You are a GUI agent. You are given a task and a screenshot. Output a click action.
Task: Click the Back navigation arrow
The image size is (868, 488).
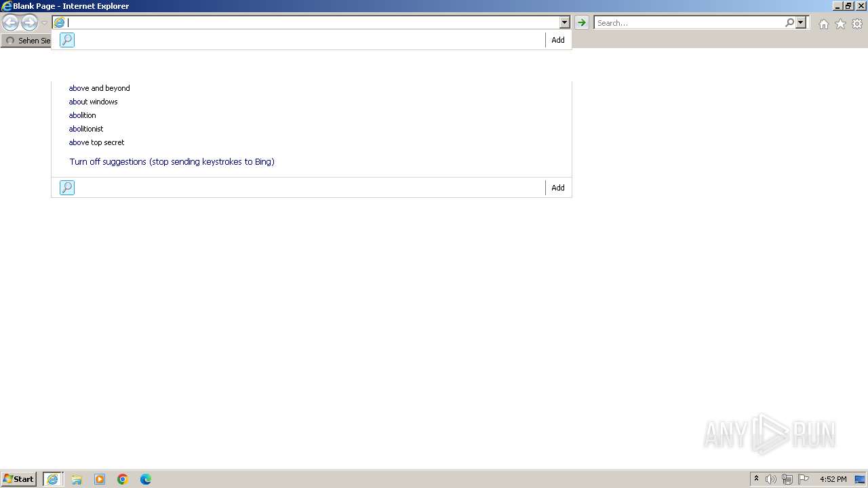[10, 23]
